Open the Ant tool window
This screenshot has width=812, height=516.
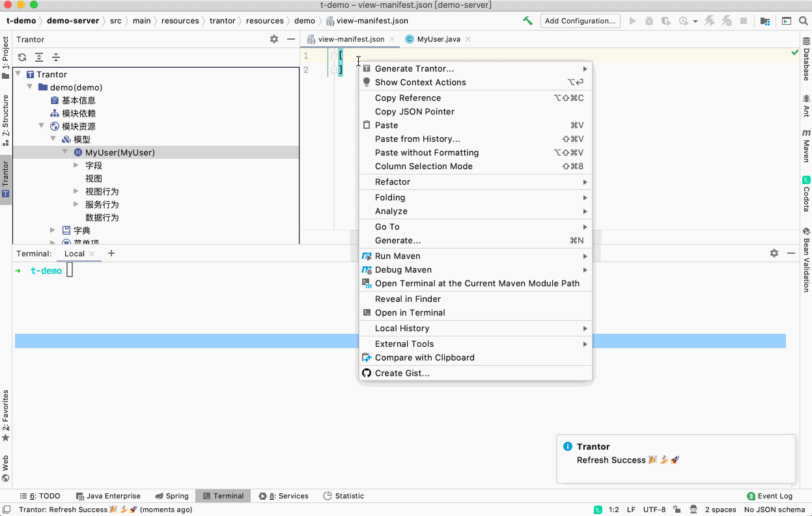point(806,105)
